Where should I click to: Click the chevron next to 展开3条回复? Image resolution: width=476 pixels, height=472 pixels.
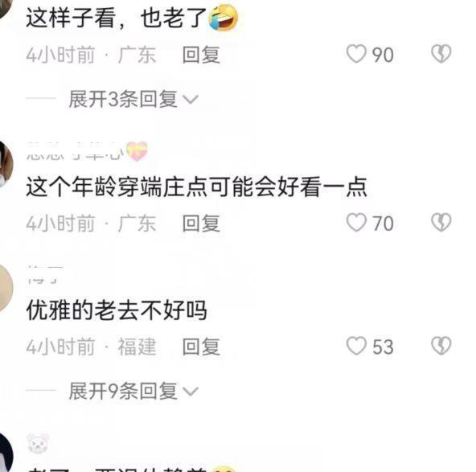[191, 100]
